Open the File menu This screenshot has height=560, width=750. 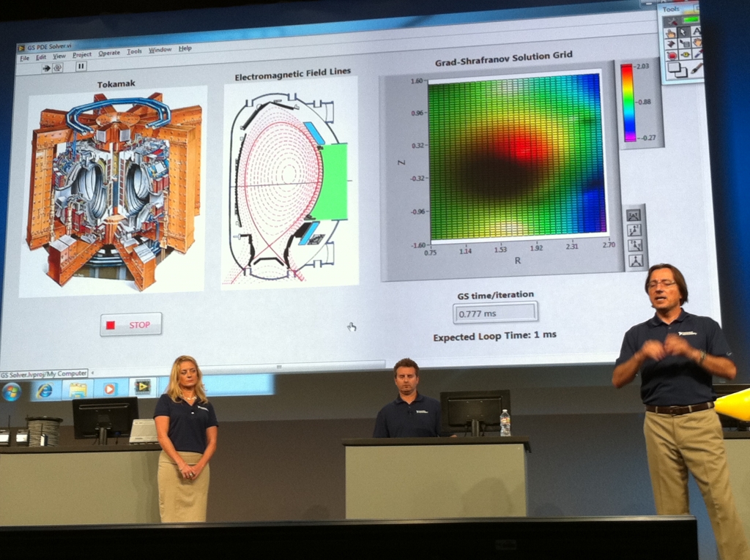[x=24, y=57]
